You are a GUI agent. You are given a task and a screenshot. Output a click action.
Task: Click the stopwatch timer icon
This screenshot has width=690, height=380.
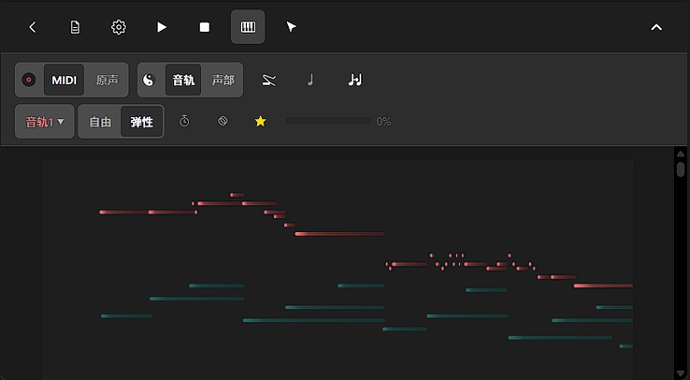pyautogui.click(x=184, y=121)
